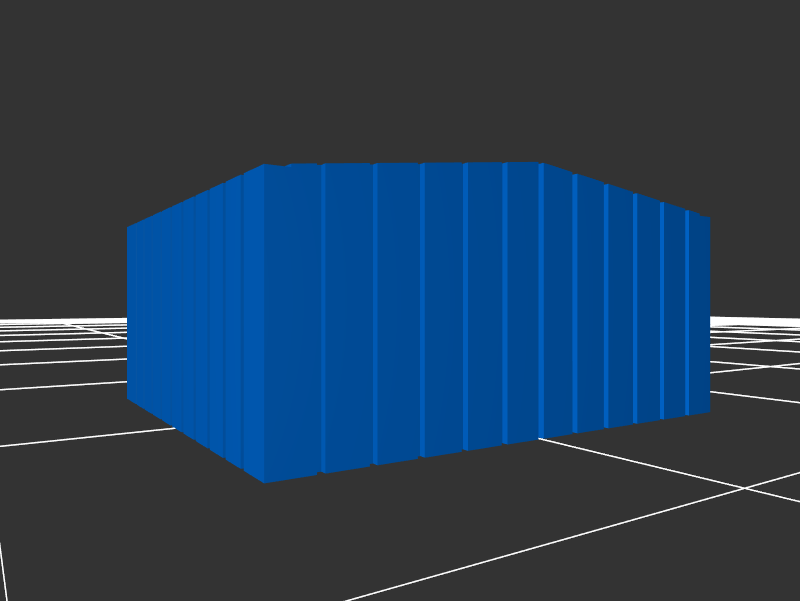Select the second front slab from the near corner
The image size is (800, 601).
(348, 316)
